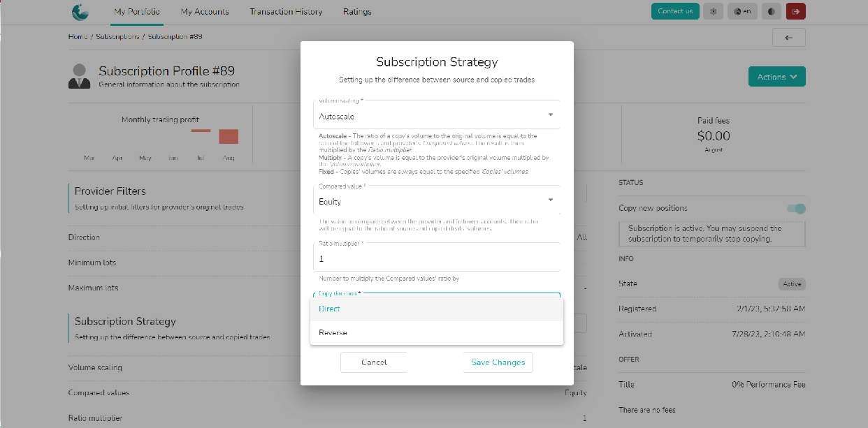Click the subscription profile avatar icon
This screenshot has width=868, height=428.
[80, 76]
